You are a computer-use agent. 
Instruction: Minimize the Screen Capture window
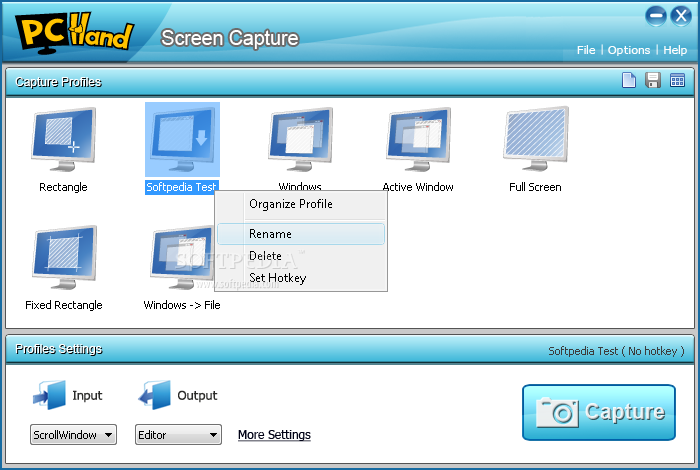(x=656, y=16)
